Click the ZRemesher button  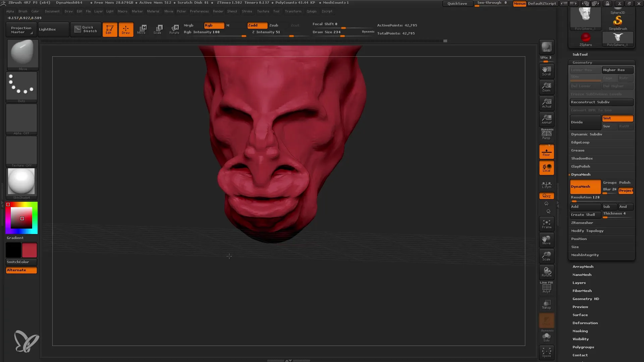pyautogui.click(x=582, y=223)
